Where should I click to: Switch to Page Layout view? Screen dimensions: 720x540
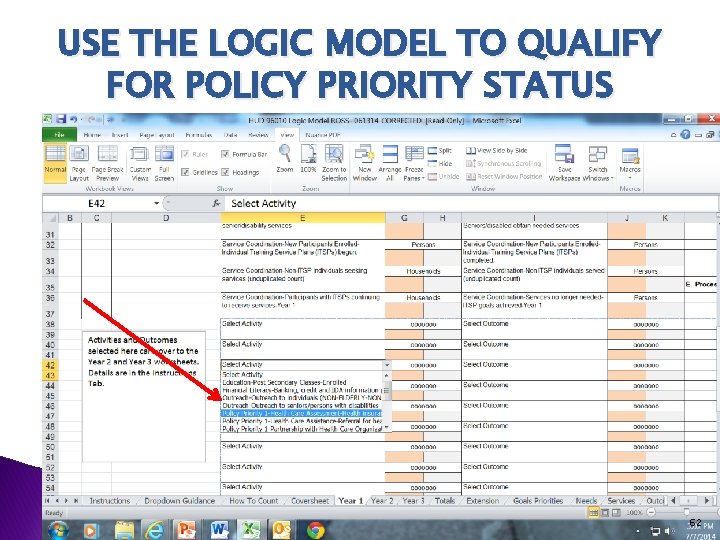pyautogui.click(x=79, y=163)
